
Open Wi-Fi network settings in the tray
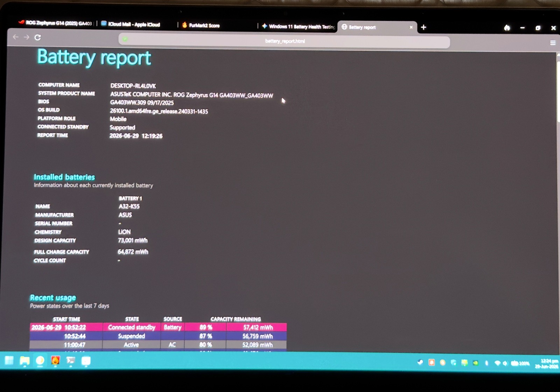pyautogui.click(x=497, y=363)
